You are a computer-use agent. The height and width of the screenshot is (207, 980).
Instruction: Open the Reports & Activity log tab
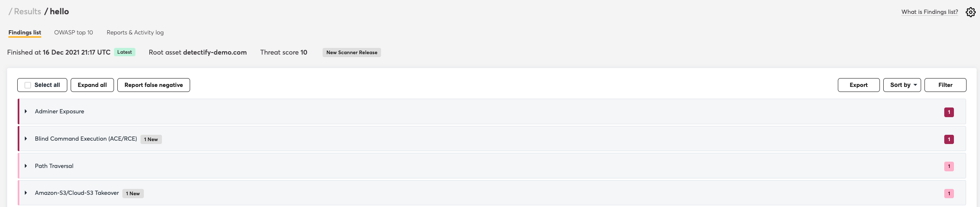[135, 32]
